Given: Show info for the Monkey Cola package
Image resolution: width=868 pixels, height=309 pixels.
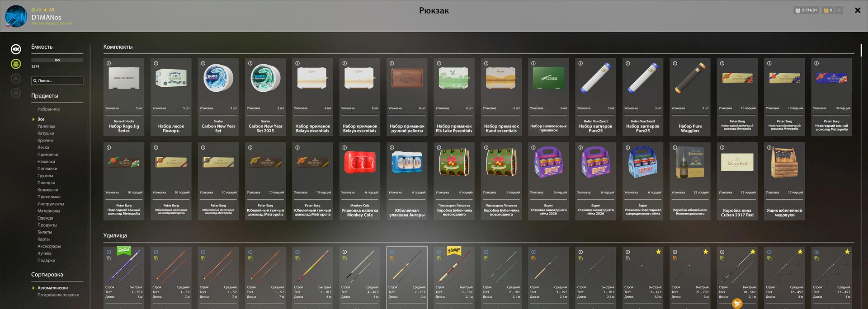Looking at the screenshot, I should 344,148.
